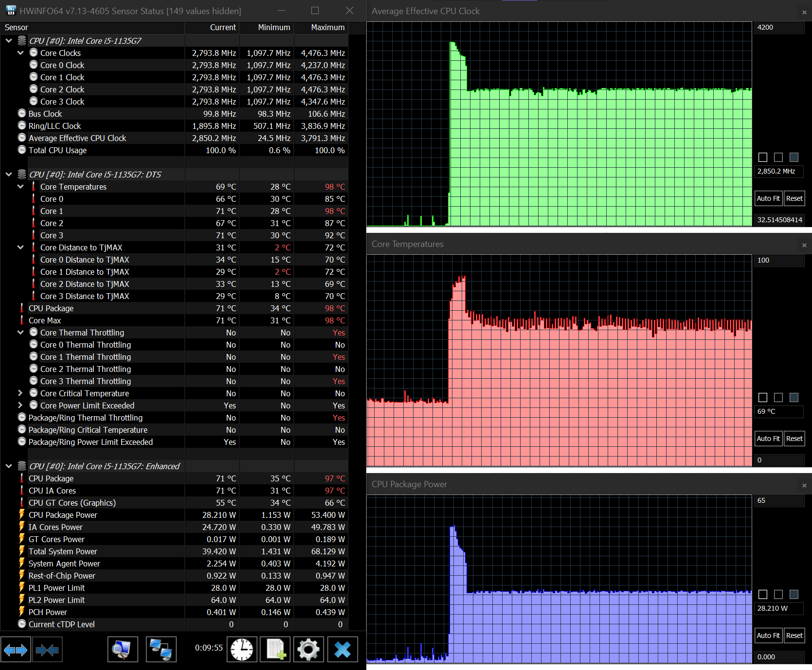812x670 pixels.
Task: Expand the Core Power Limit Exceeded node
Action: coord(20,405)
